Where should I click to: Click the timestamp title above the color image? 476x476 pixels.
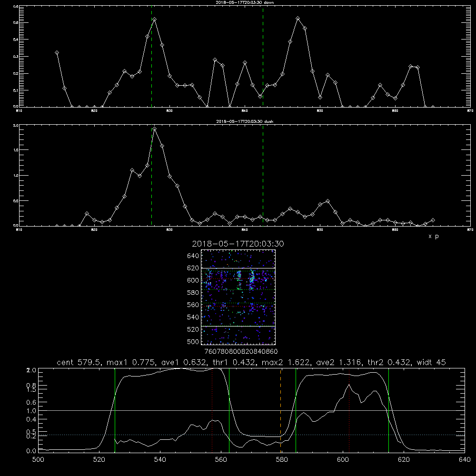(238, 244)
